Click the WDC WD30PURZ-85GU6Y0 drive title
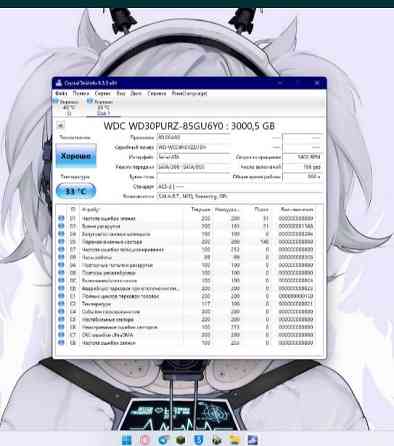This screenshot has width=394, height=446. [x=189, y=126]
